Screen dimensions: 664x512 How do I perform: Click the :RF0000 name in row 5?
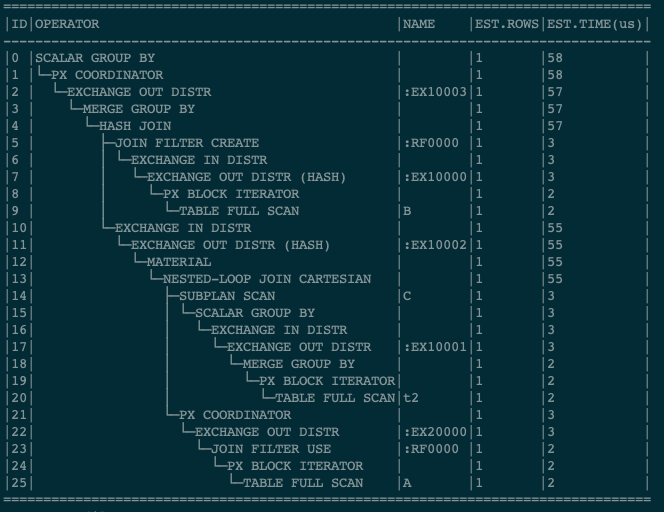click(431, 143)
